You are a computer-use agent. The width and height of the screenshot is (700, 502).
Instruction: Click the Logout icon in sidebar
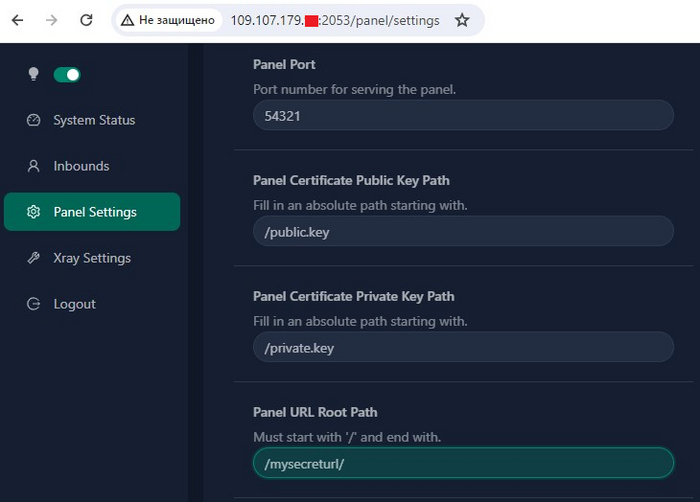(x=34, y=304)
